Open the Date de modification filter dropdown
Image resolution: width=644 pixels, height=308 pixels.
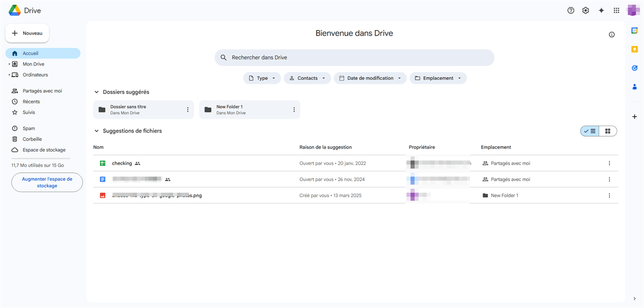tap(370, 78)
